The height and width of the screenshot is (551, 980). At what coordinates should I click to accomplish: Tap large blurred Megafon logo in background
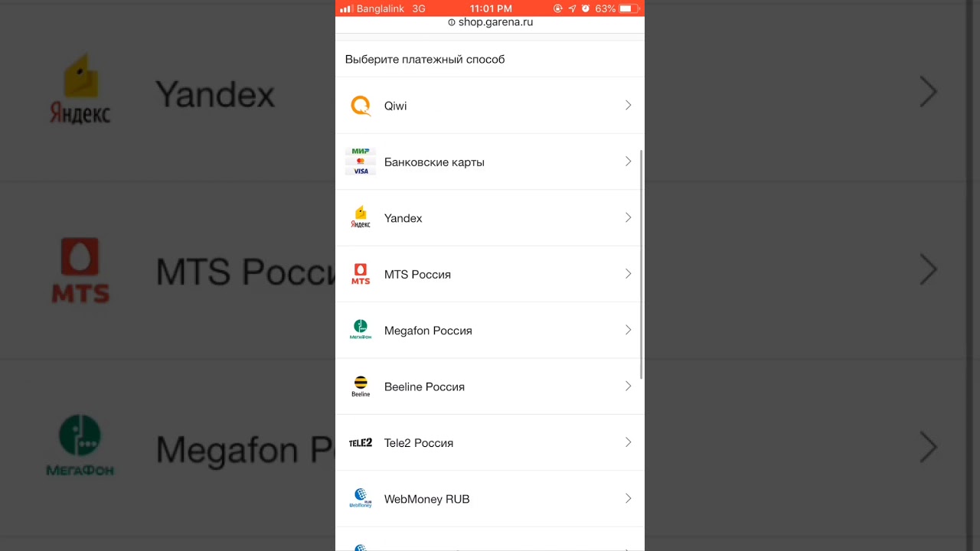pos(80,446)
